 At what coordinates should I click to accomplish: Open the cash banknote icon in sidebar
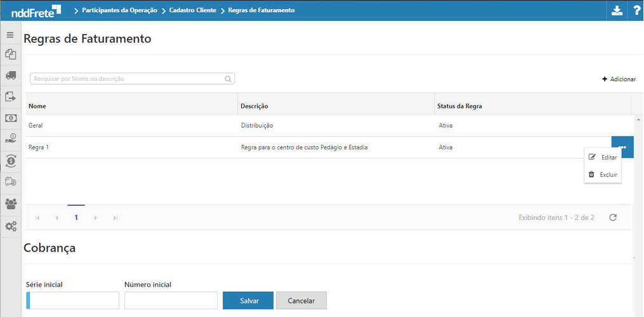pos(10,118)
